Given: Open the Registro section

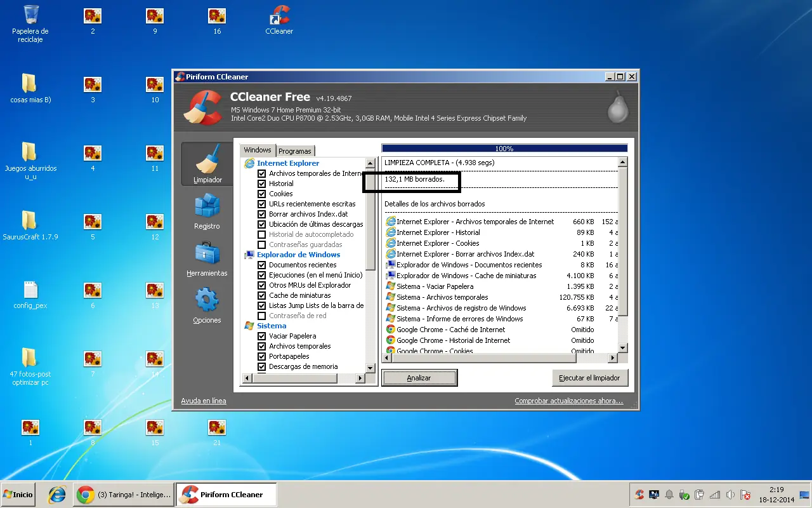Looking at the screenshot, I should pyautogui.click(x=207, y=211).
